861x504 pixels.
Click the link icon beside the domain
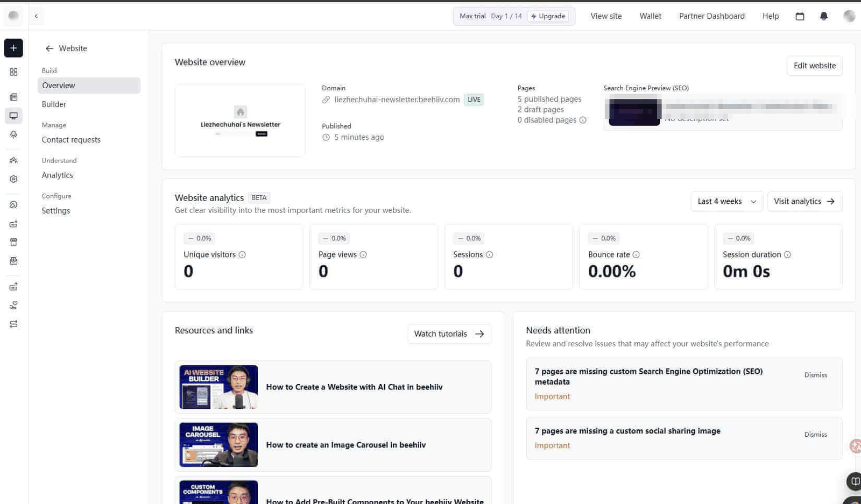click(326, 100)
